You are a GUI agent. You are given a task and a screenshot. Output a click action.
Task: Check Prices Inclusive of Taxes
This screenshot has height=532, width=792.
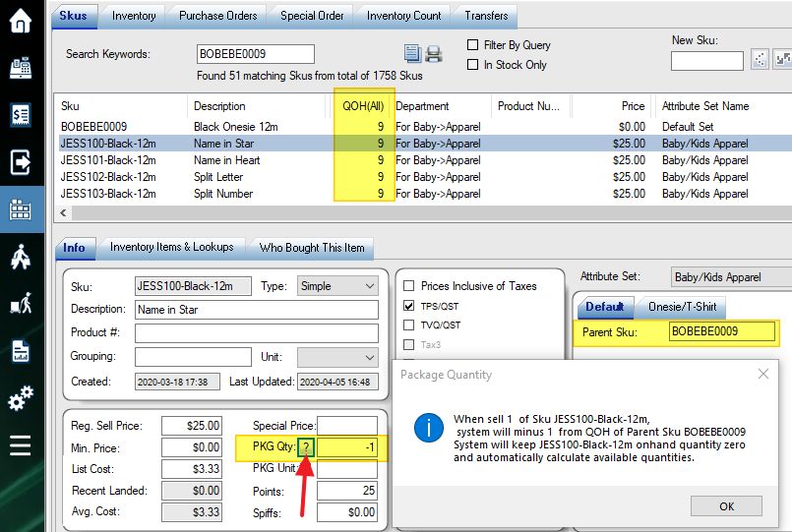(408, 286)
